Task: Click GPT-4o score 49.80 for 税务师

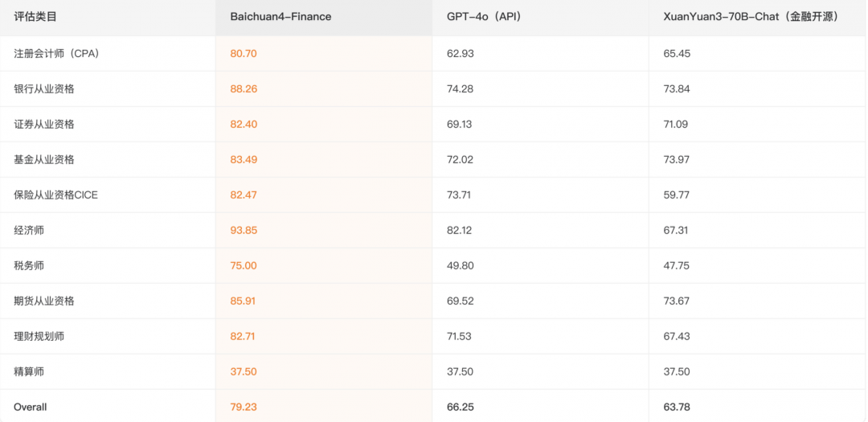Action: tap(461, 265)
